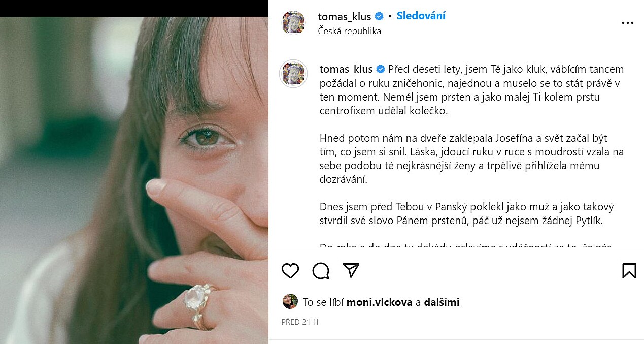Like the post with the heart icon
Screen dimensions: 644x344
pyautogui.click(x=290, y=271)
